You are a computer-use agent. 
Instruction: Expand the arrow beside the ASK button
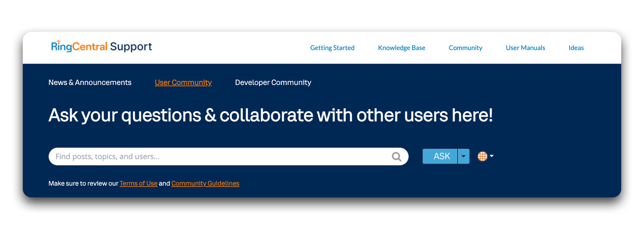(x=464, y=157)
